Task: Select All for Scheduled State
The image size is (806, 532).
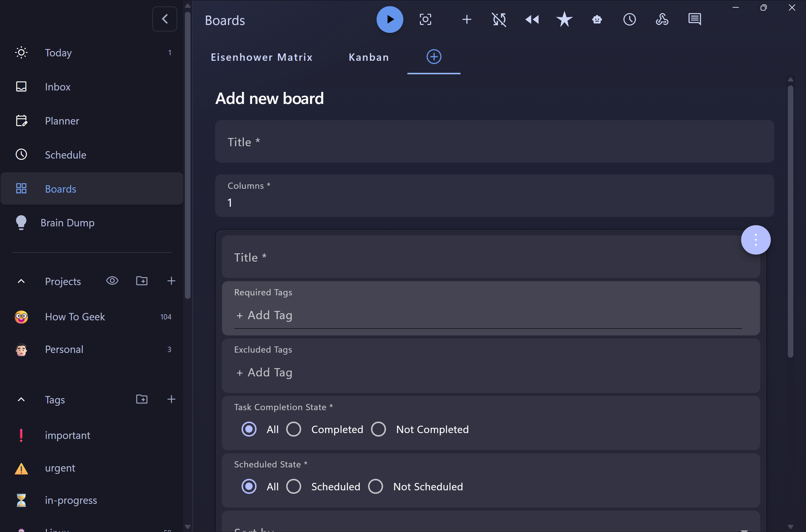Action: coord(249,486)
